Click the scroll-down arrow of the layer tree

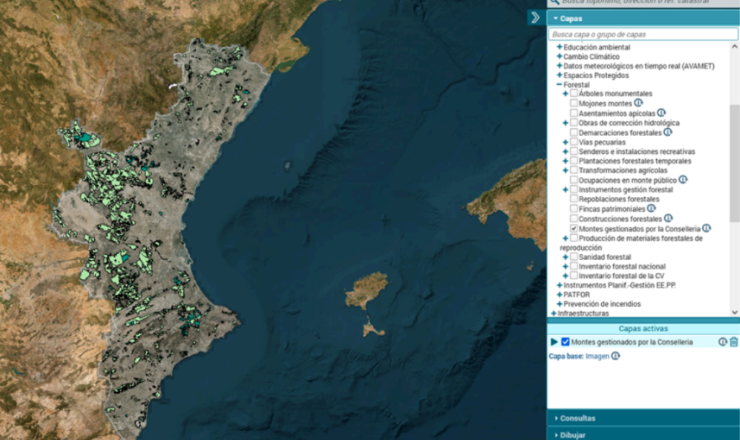coord(734,312)
